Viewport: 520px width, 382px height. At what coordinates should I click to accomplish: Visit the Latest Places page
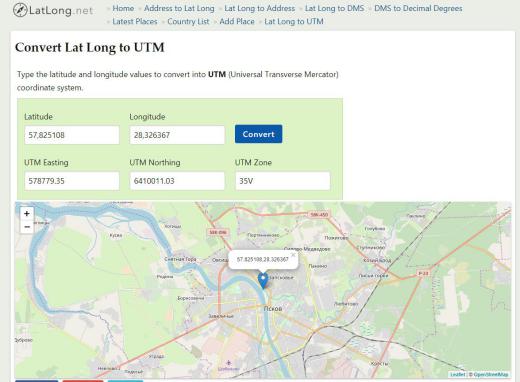click(135, 22)
